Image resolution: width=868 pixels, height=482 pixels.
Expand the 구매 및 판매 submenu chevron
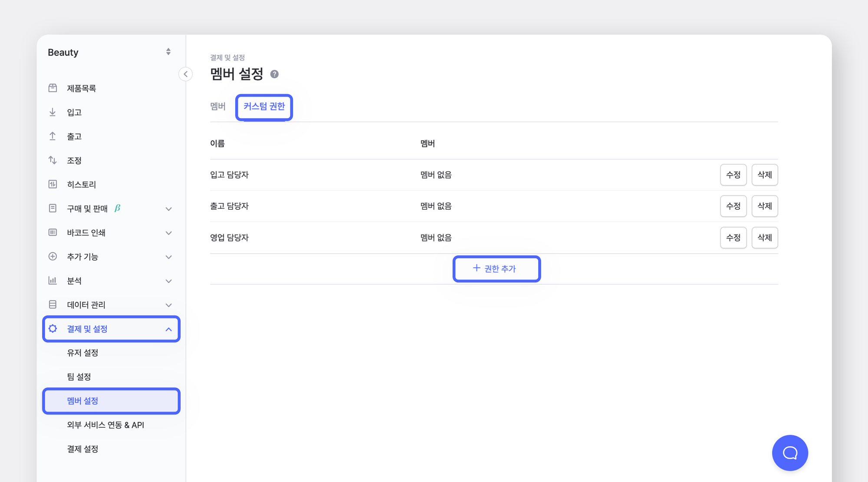(x=169, y=209)
